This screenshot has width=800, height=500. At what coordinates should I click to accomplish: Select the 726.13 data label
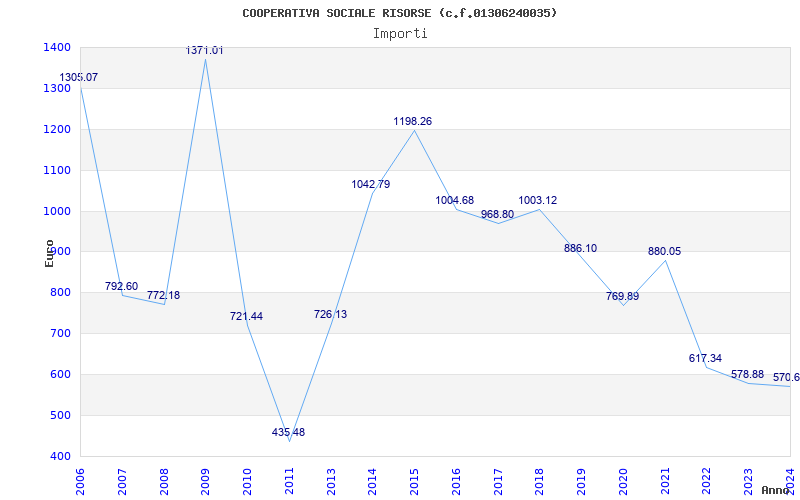coord(330,314)
